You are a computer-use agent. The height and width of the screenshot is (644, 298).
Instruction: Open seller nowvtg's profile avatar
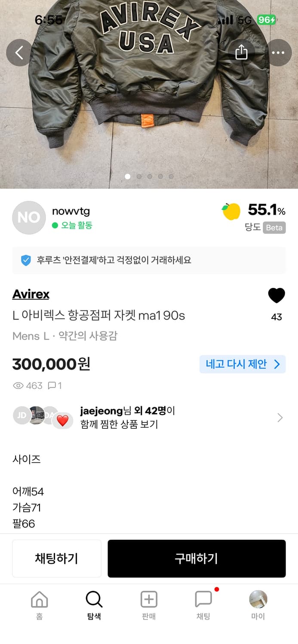coord(29,218)
